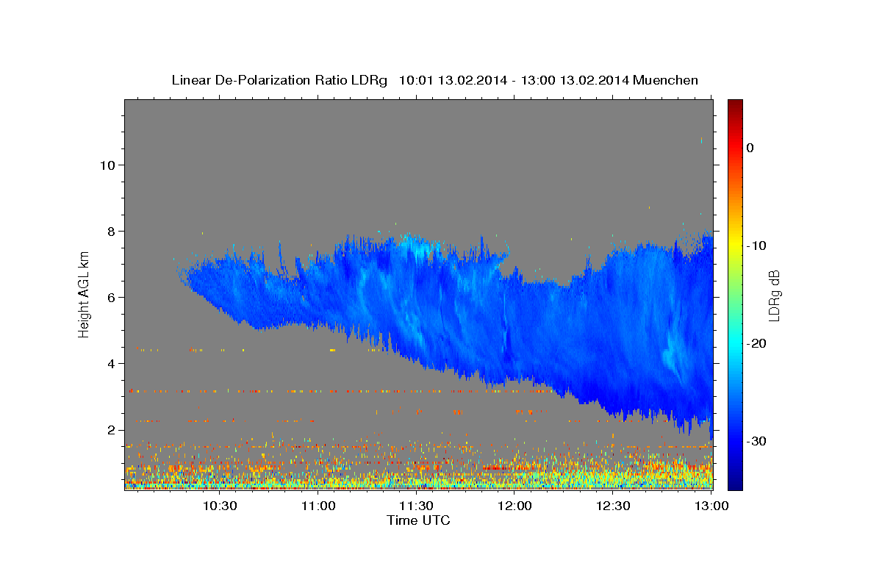Click the '10:30' time tick label
This screenshot has height=588, width=882.
coord(220,506)
